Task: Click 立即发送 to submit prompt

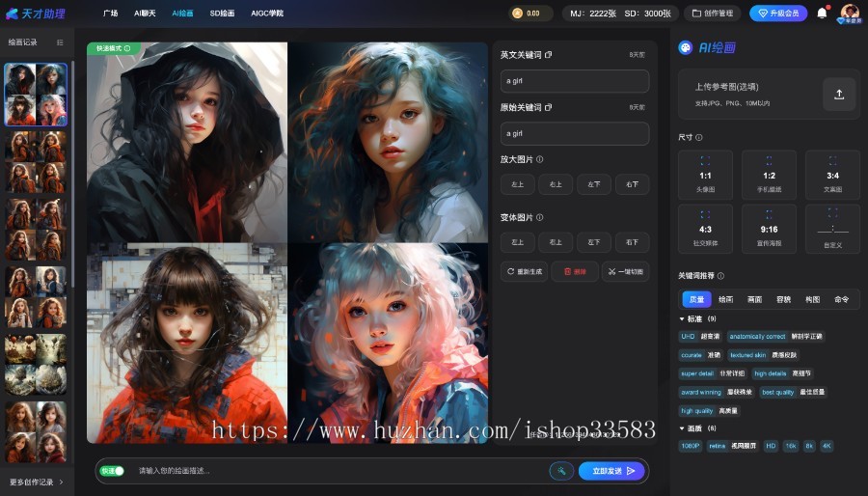Action: (x=612, y=471)
